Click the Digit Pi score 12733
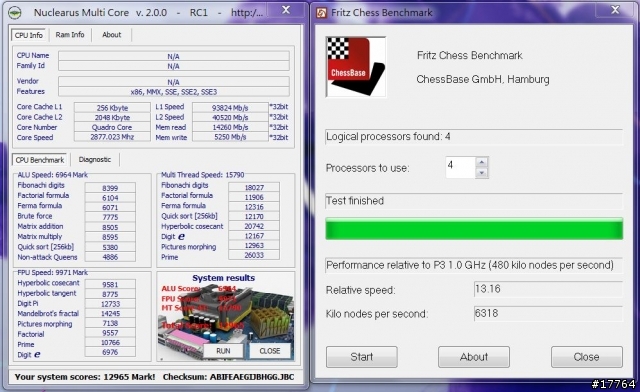The image size is (640, 392). click(110, 304)
